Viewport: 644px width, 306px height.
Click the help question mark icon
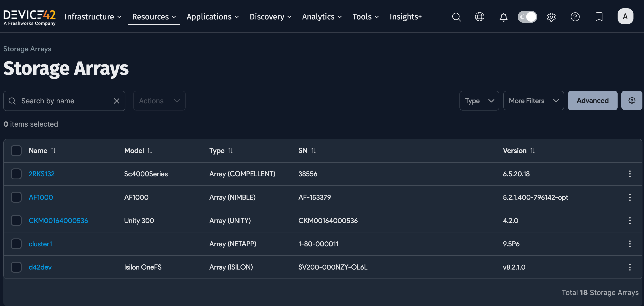(575, 17)
